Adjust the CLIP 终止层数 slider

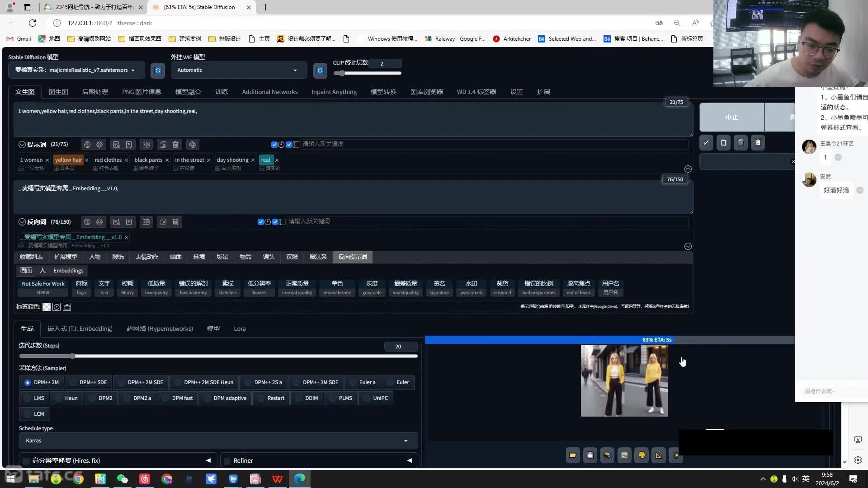tap(367, 73)
